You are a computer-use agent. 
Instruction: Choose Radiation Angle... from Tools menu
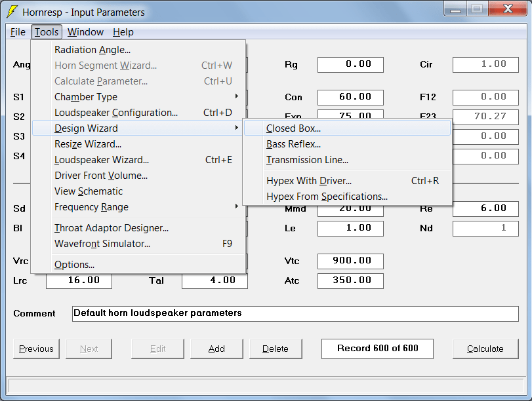(138, 50)
